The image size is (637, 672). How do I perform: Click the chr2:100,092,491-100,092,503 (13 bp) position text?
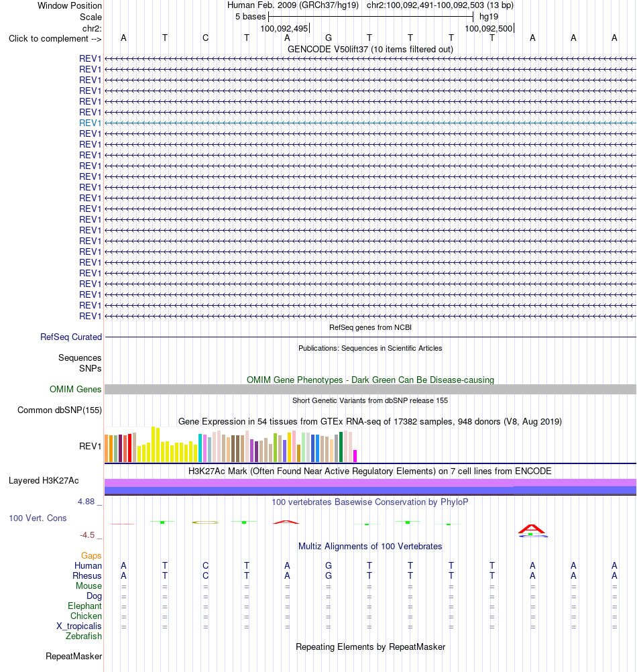440,5
